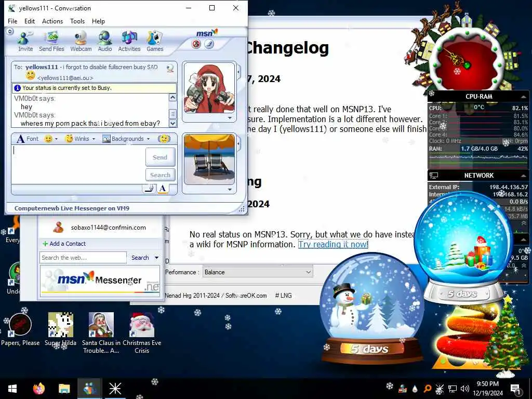Click the paintbrush color scheme icon

tap(209, 44)
